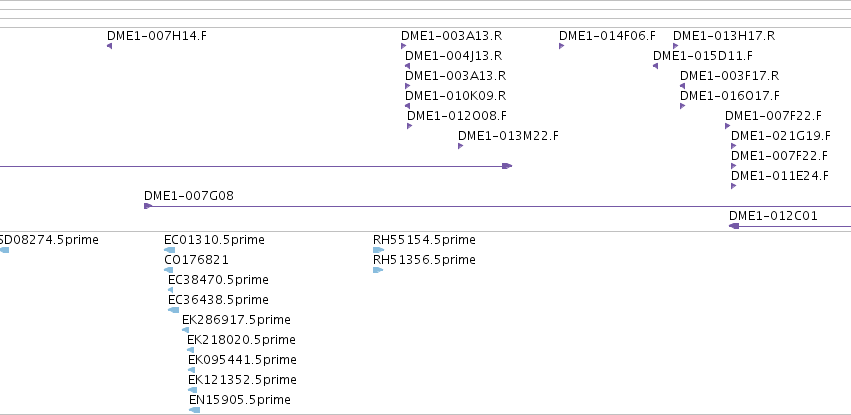Click the arrow marker under DME1-014F06.F
851x415 pixels.
coord(562,46)
